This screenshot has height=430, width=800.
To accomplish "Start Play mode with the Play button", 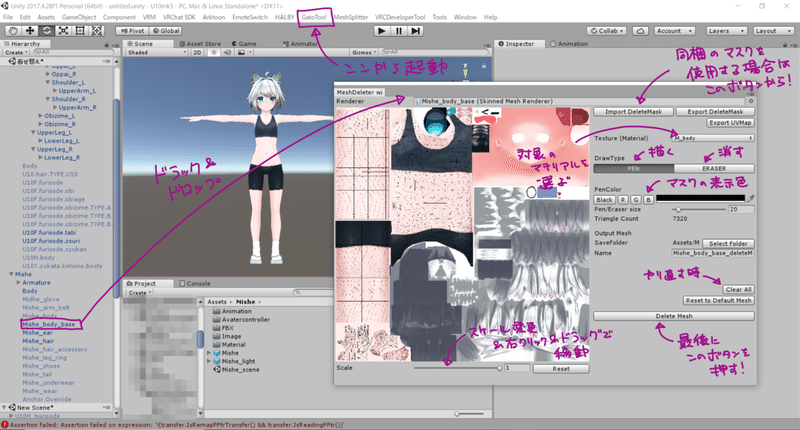I will click(381, 31).
